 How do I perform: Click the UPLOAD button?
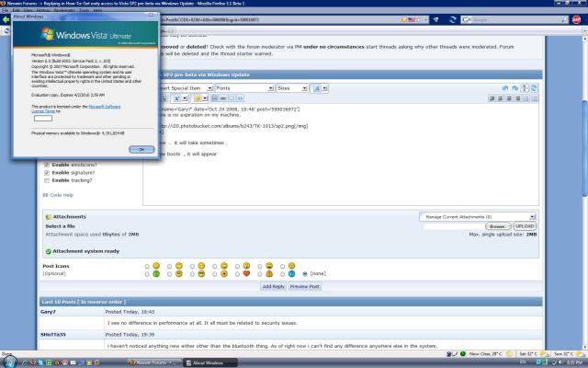click(x=525, y=226)
